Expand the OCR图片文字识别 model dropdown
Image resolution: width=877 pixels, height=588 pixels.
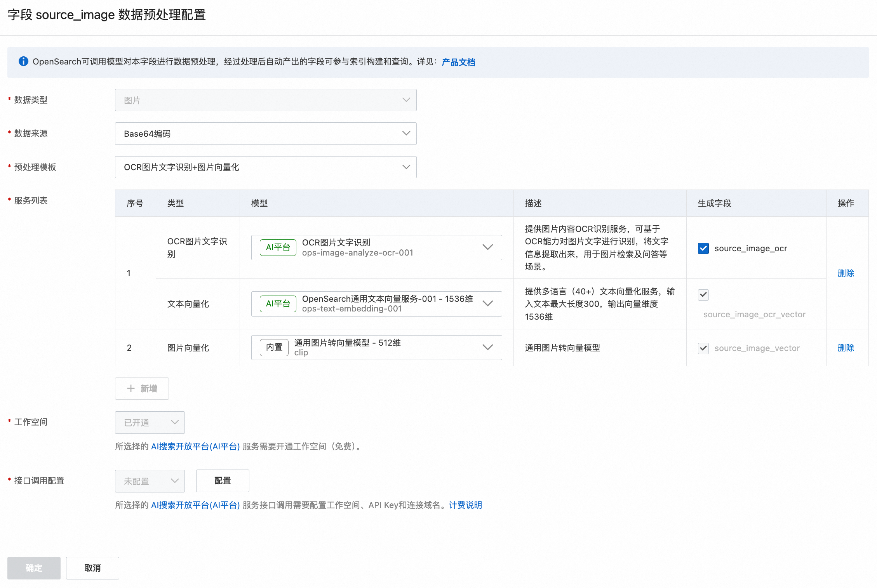click(x=376, y=247)
